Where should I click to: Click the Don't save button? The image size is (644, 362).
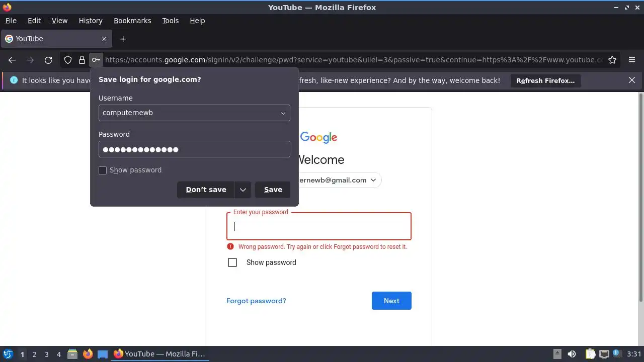tap(206, 190)
